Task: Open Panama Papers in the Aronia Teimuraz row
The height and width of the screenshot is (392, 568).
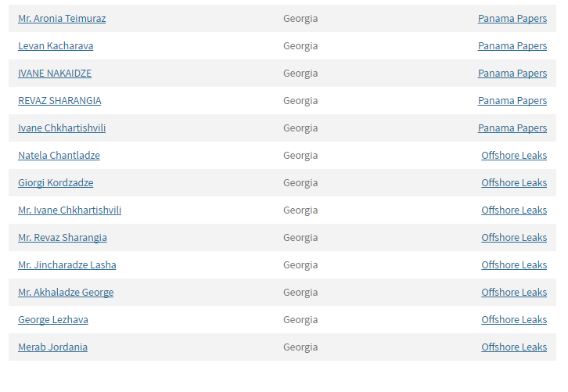Action: point(512,19)
